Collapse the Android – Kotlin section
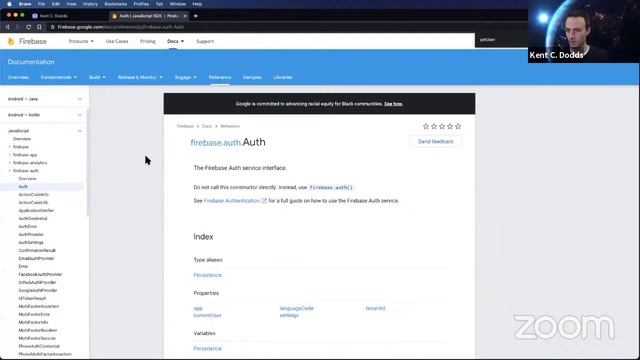The width and height of the screenshot is (640, 360). 80,115
